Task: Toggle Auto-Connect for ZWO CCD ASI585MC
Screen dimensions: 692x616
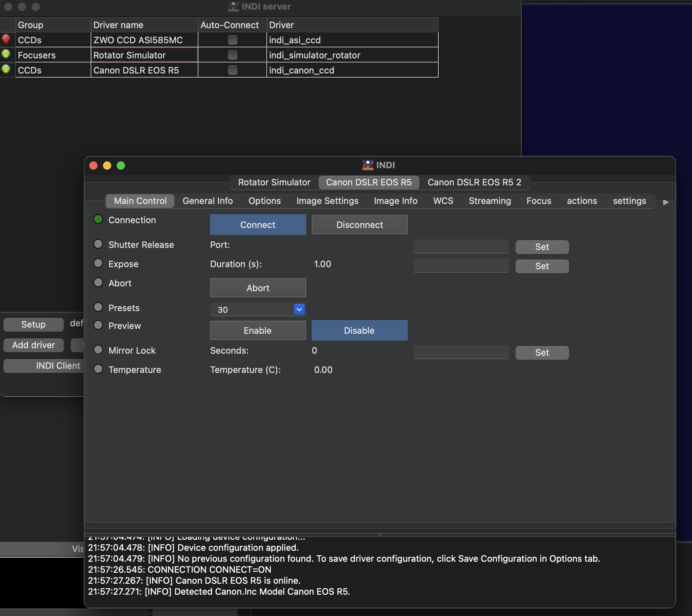Action: click(x=232, y=40)
